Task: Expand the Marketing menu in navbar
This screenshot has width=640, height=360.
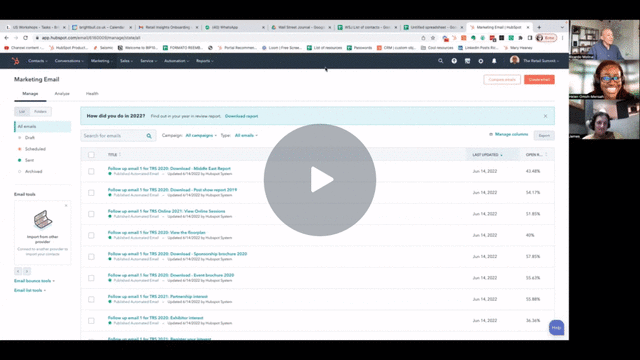Action: (101, 61)
